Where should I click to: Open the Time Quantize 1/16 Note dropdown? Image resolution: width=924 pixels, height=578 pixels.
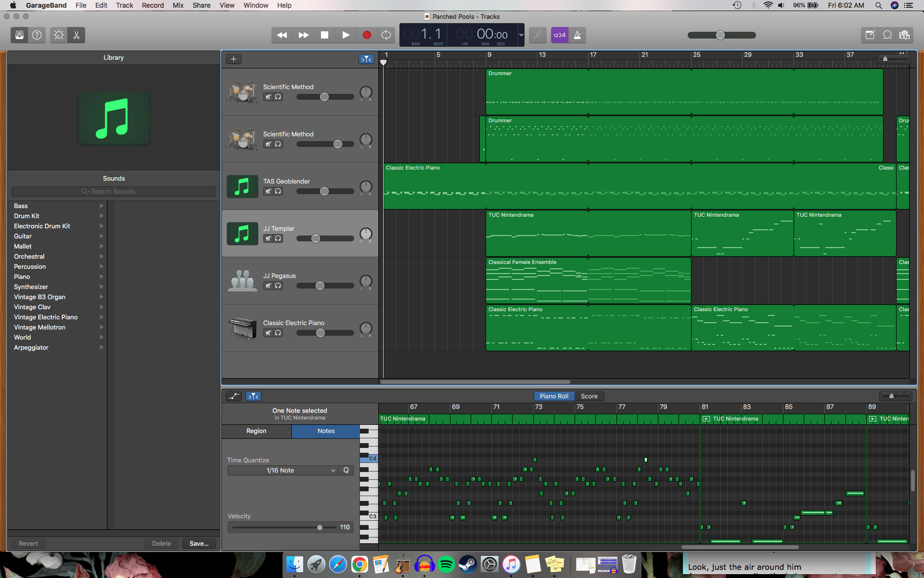point(282,471)
